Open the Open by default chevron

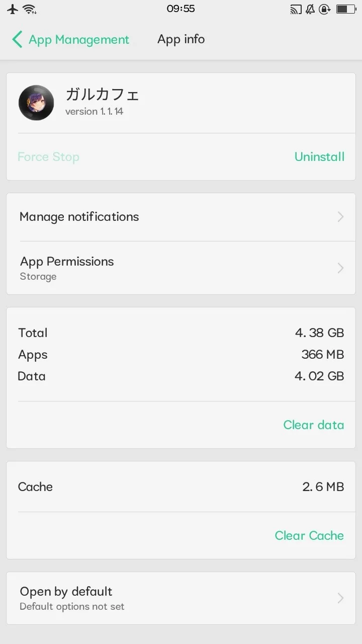point(340,598)
